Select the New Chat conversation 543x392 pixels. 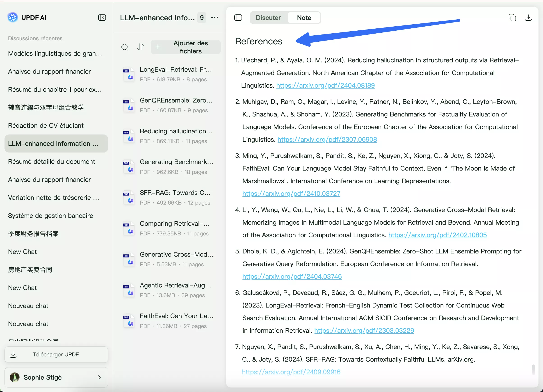pos(23,251)
